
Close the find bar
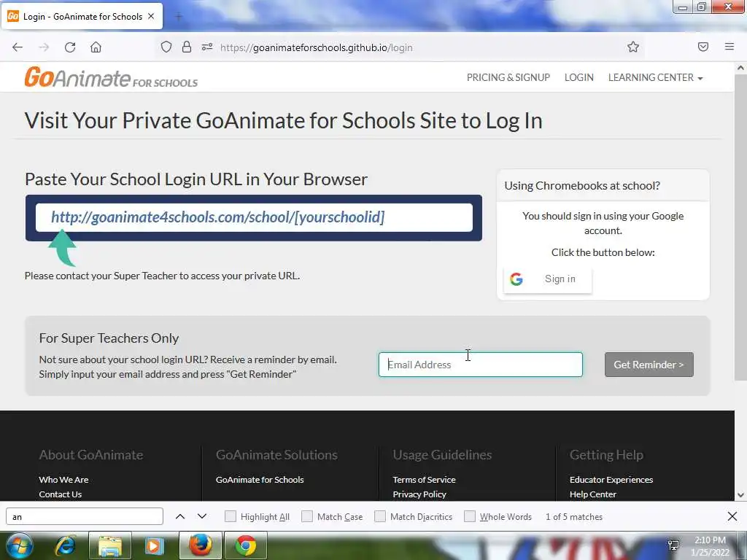(732, 516)
